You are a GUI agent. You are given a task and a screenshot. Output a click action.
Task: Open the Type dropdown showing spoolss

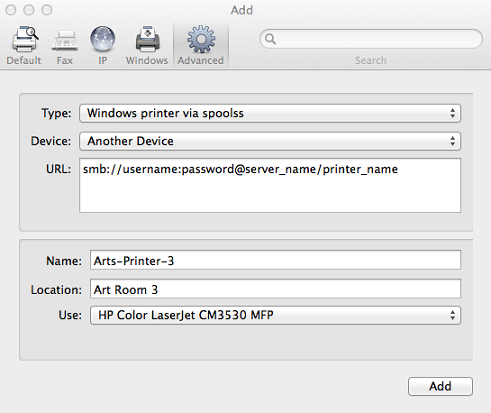[x=270, y=113]
